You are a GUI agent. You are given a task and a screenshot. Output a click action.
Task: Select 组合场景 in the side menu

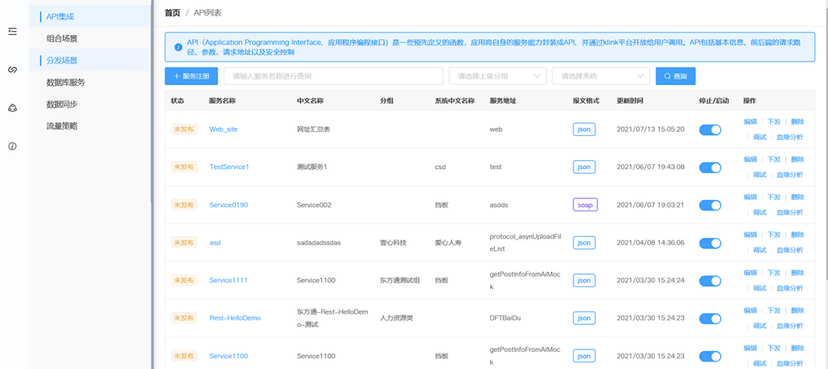coord(90,38)
